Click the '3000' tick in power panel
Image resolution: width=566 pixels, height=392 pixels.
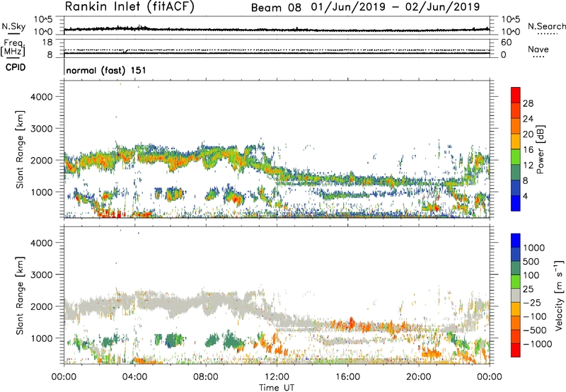pos(42,129)
